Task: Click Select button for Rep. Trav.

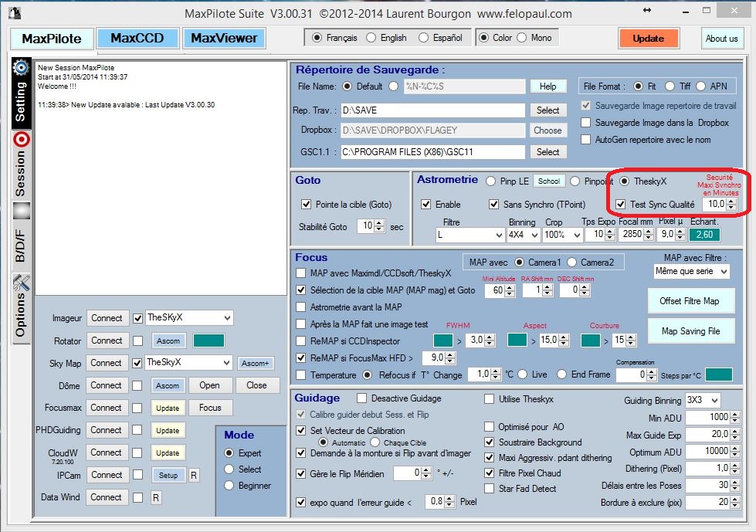Action: (x=548, y=110)
